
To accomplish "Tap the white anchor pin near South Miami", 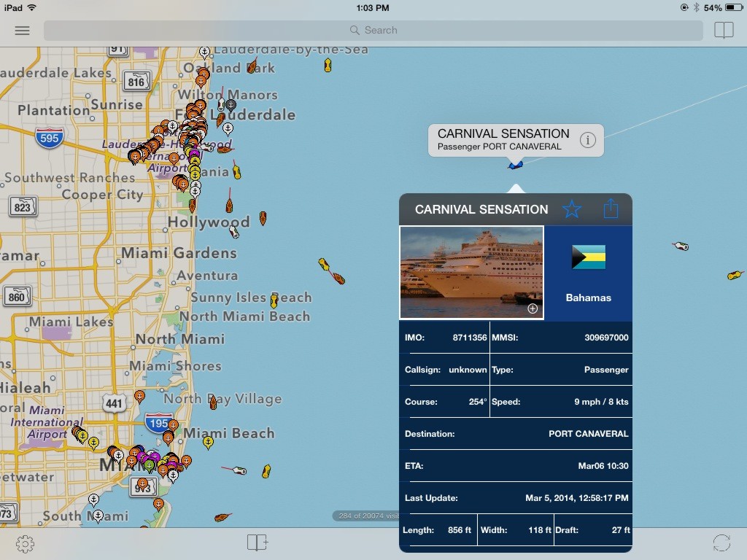I will pyautogui.click(x=98, y=516).
